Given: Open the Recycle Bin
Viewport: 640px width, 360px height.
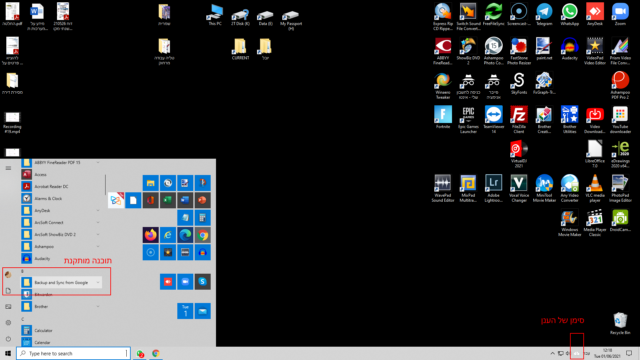Looking at the screenshot, I should [x=620, y=323].
